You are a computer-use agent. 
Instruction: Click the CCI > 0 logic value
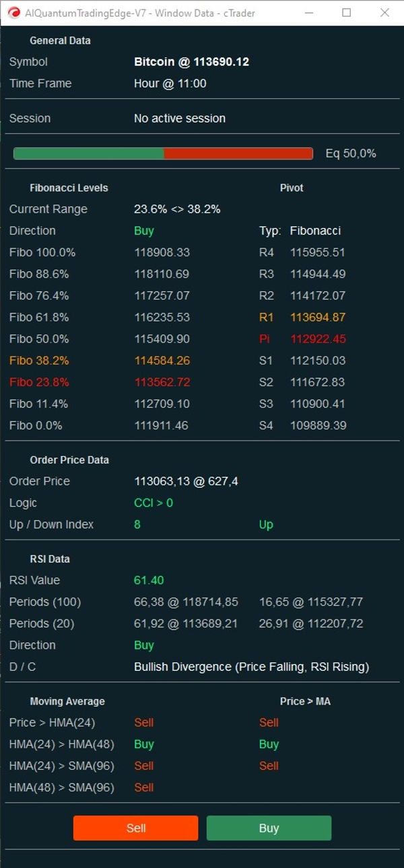153,503
